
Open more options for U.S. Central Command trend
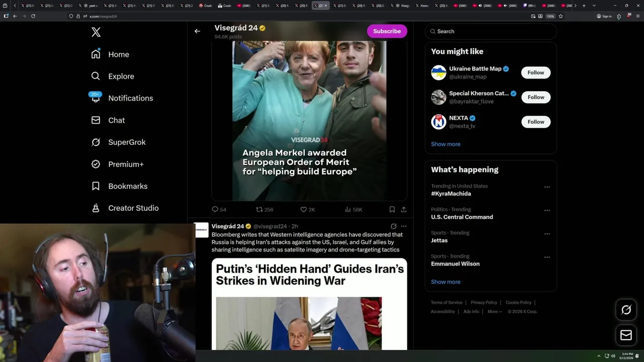point(547,210)
